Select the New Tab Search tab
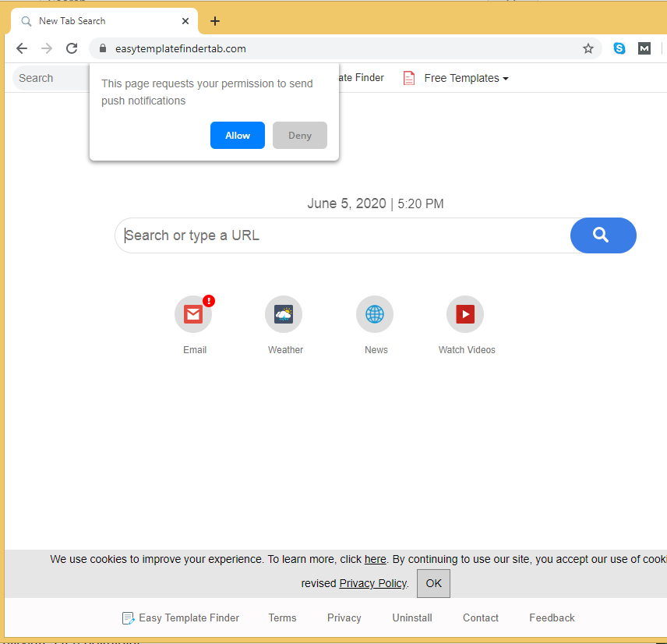Screen dimensions: 667x644 pos(104,21)
